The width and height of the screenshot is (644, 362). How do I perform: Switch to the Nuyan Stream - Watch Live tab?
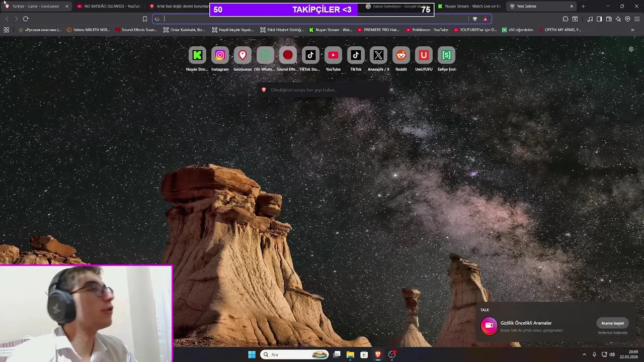click(x=469, y=6)
